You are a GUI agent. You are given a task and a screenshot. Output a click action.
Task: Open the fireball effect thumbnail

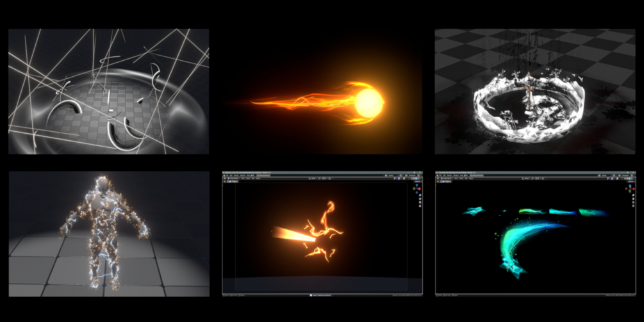point(322,91)
